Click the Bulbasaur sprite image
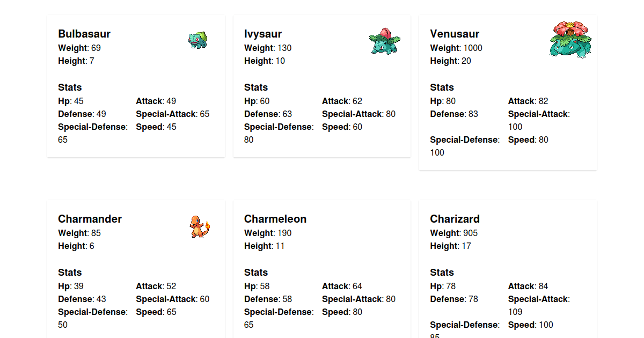This screenshot has width=644, height=338. pyautogui.click(x=197, y=40)
